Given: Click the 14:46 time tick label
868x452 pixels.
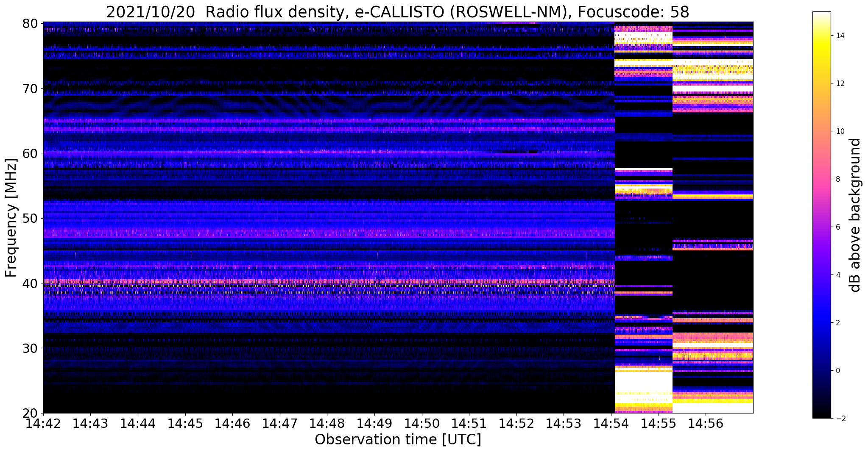Looking at the screenshot, I should (x=232, y=423).
